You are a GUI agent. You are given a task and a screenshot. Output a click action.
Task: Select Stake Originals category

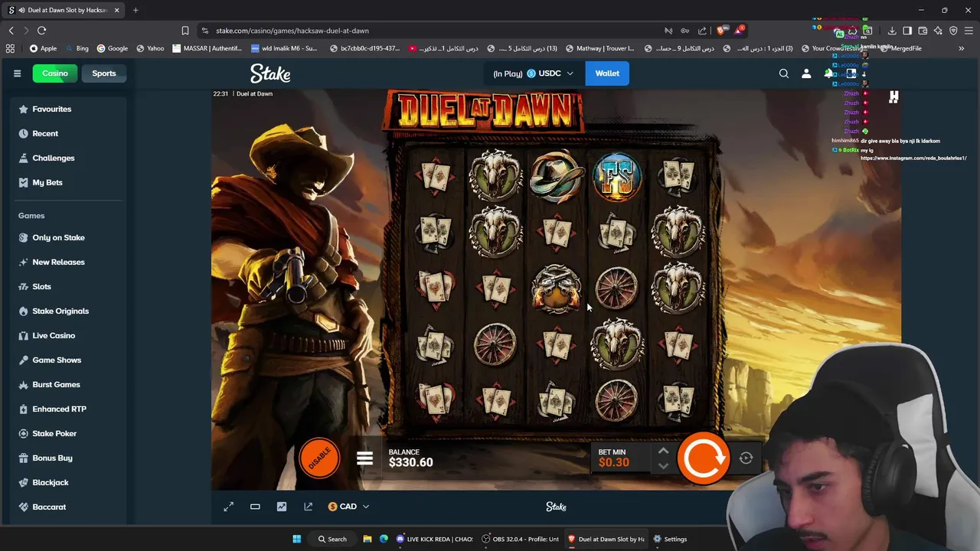coord(69,311)
